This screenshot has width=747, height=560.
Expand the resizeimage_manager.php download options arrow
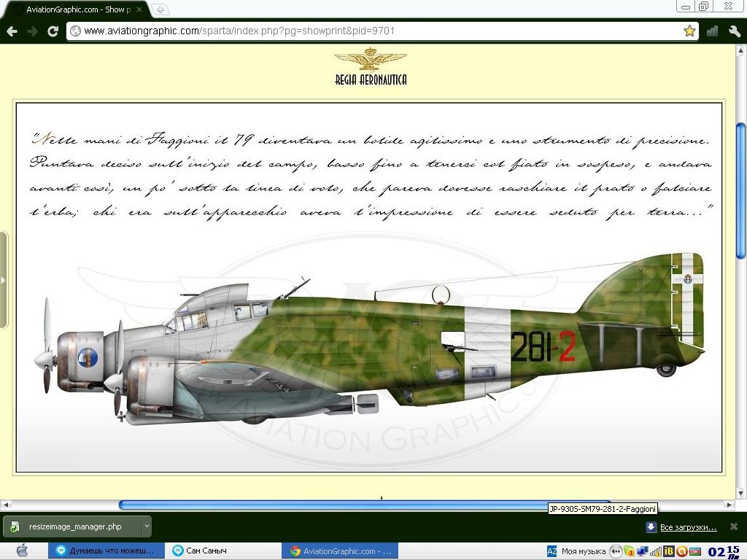coord(147,526)
